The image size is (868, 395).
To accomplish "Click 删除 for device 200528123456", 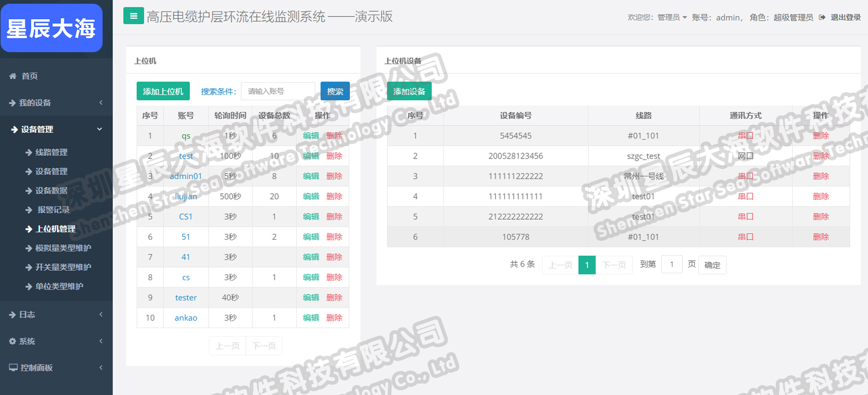I will coord(821,156).
